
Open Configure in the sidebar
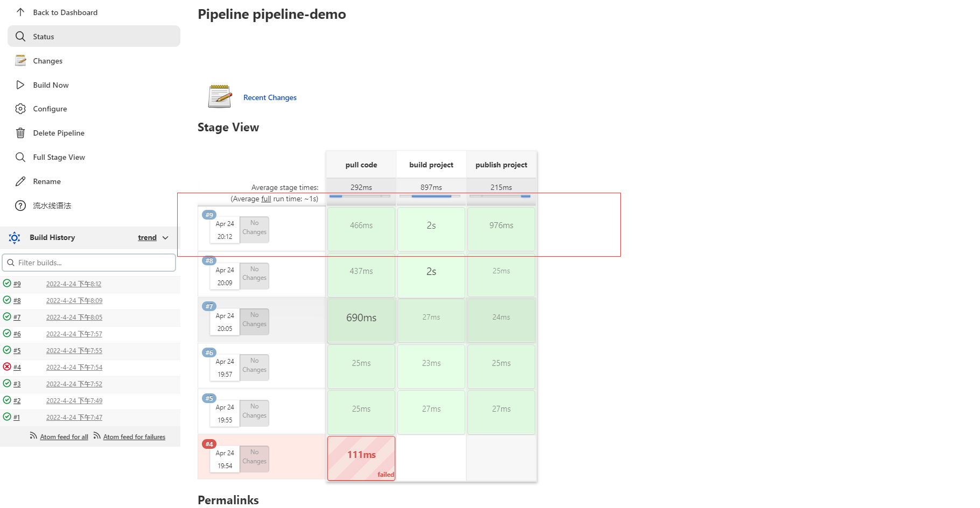click(x=94, y=109)
